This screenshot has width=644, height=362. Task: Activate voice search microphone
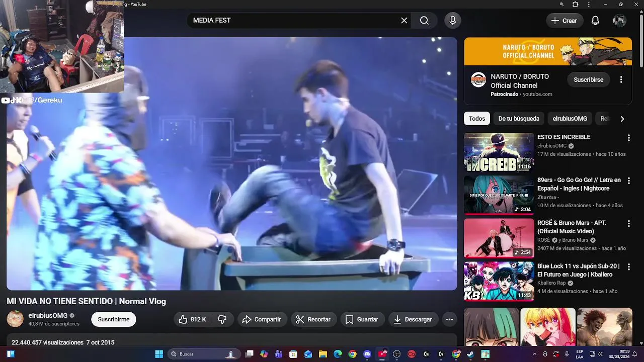[453, 21]
